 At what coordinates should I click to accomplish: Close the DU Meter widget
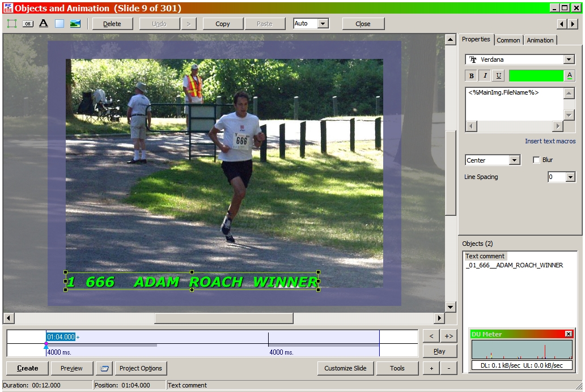click(x=569, y=334)
